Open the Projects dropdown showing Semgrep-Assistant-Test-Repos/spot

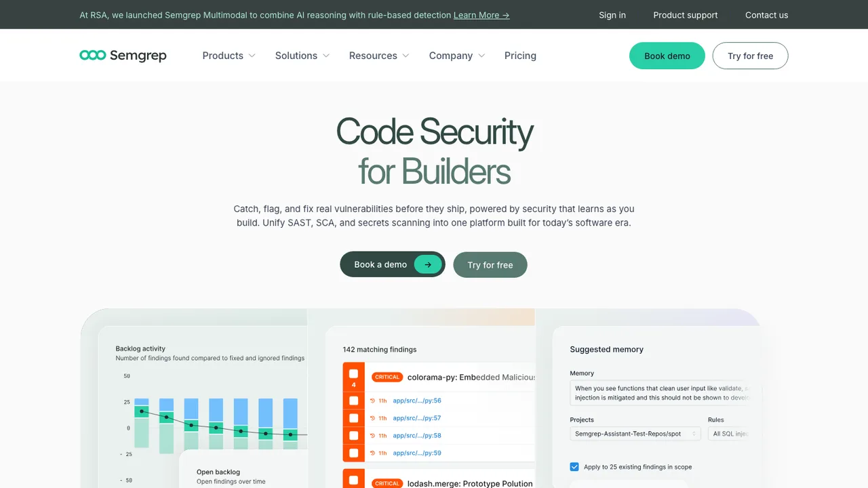point(635,434)
